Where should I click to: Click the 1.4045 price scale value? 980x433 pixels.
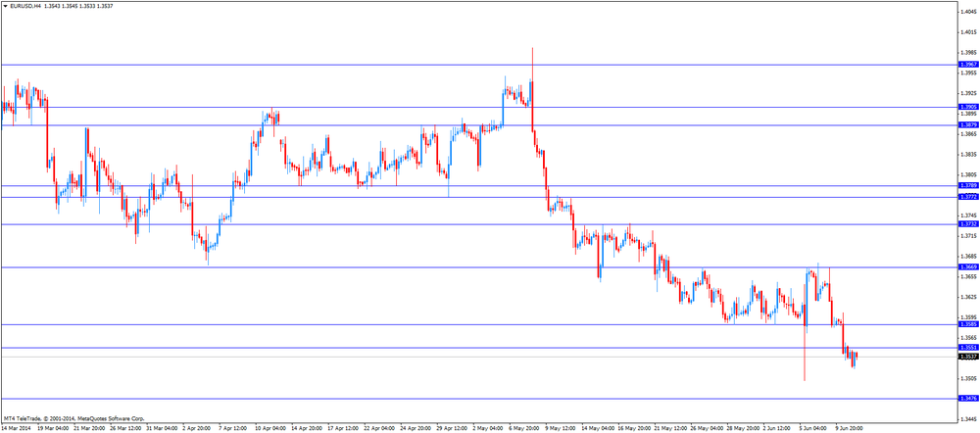(967, 11)
